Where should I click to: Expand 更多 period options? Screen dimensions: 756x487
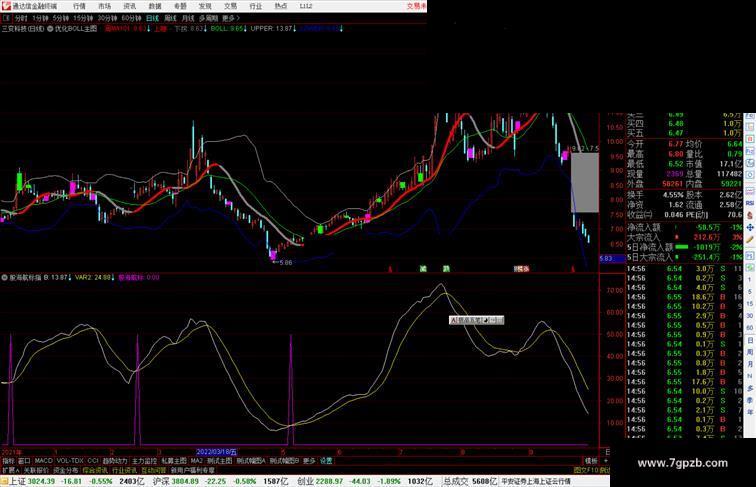[x=230, y=18]
